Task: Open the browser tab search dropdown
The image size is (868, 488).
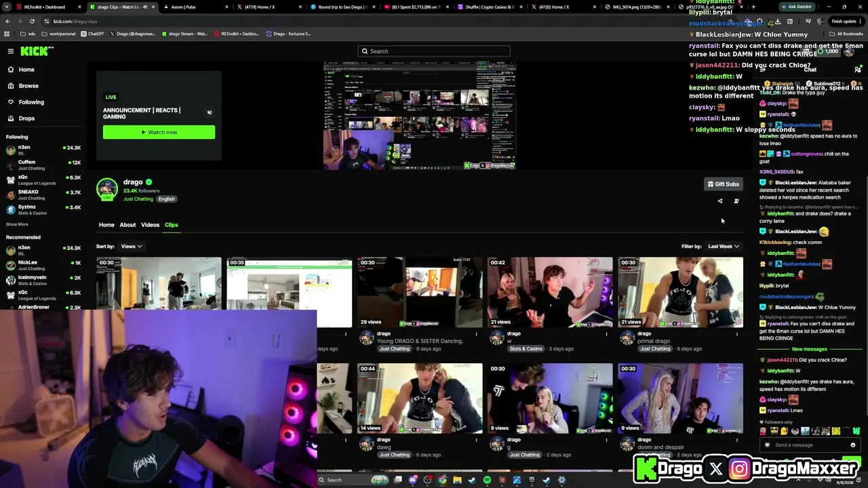Action: (5, 7)
